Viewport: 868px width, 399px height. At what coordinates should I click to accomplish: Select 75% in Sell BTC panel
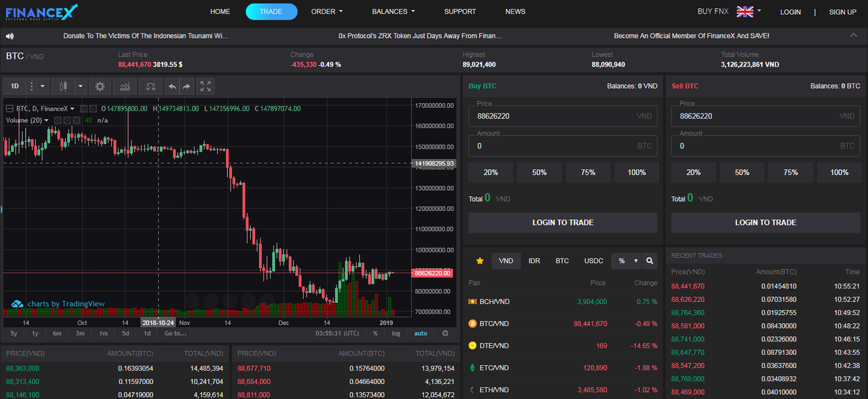791,172
